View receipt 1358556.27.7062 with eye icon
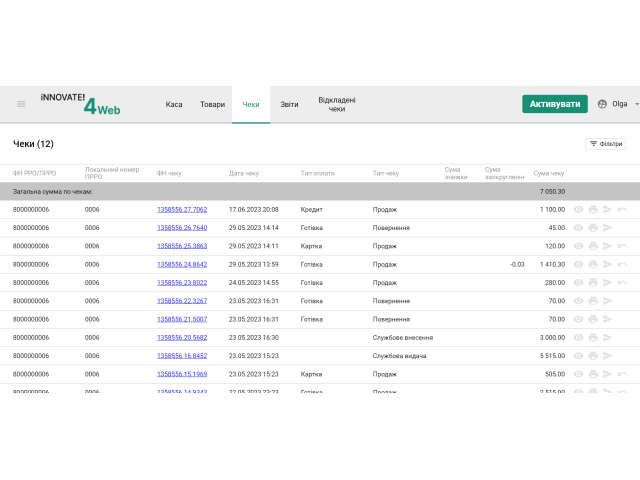 coord(578,210)
